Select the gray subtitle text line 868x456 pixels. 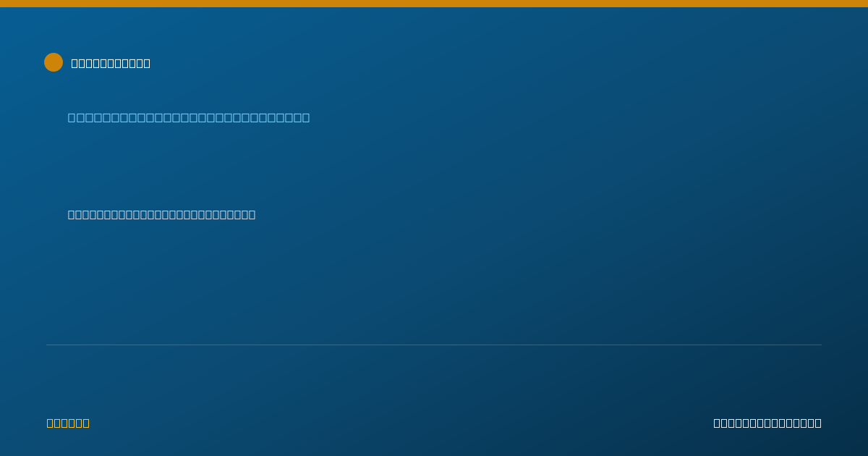(x=161, y=214)
